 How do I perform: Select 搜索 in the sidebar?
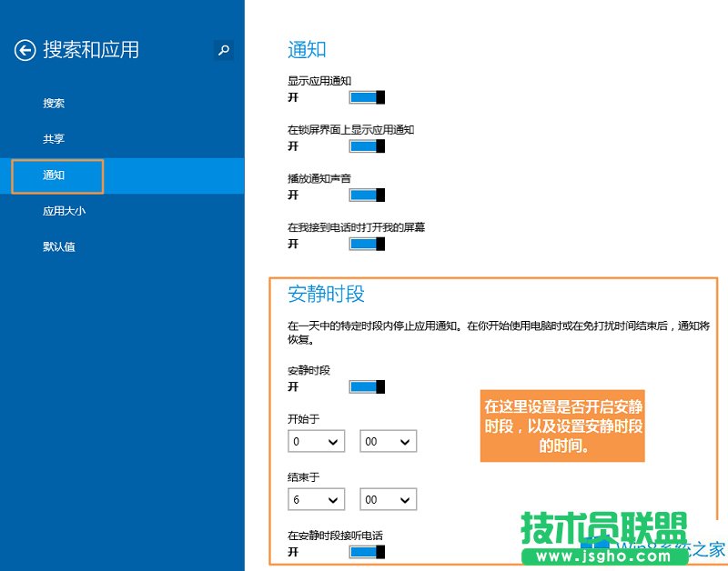pos(54,103)
